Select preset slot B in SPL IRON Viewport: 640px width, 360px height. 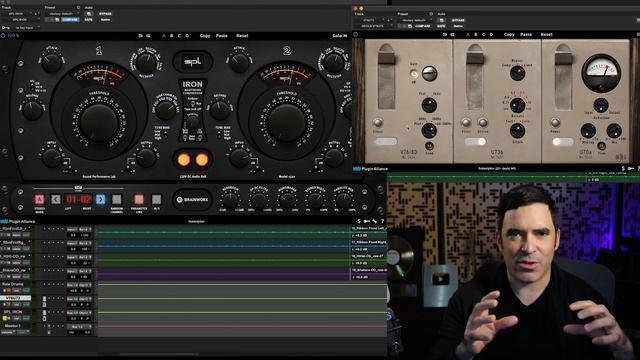click(171, 36)
